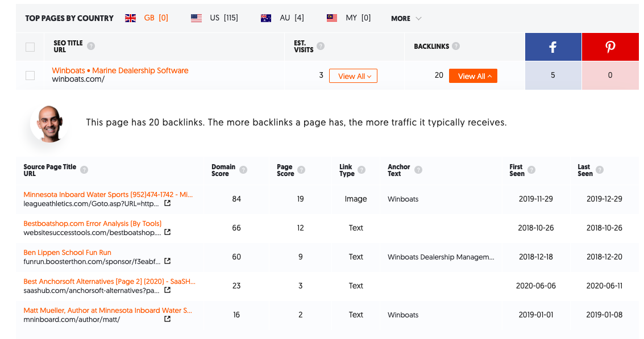
Task: Click the Facebook count cell showing 5
Action: (553, 75)
